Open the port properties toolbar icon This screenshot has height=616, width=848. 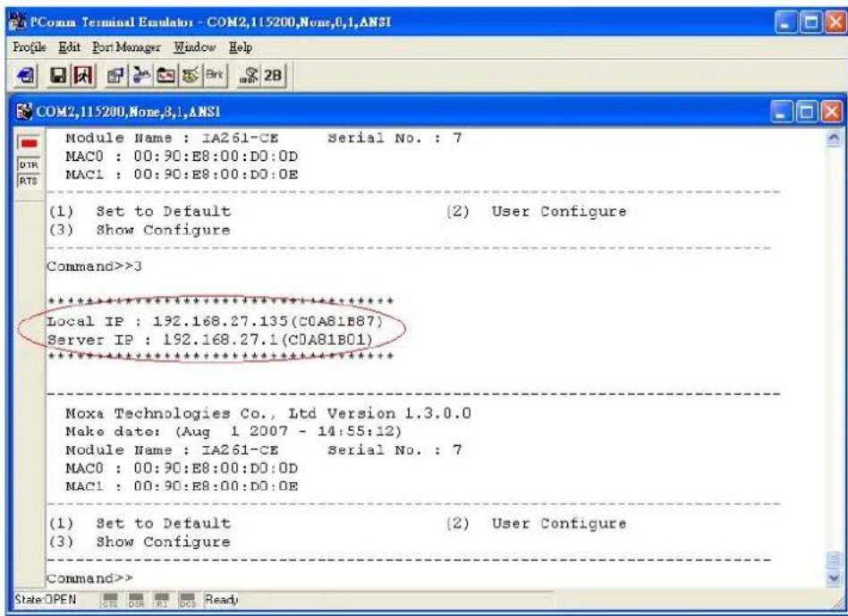coord(114,75)
